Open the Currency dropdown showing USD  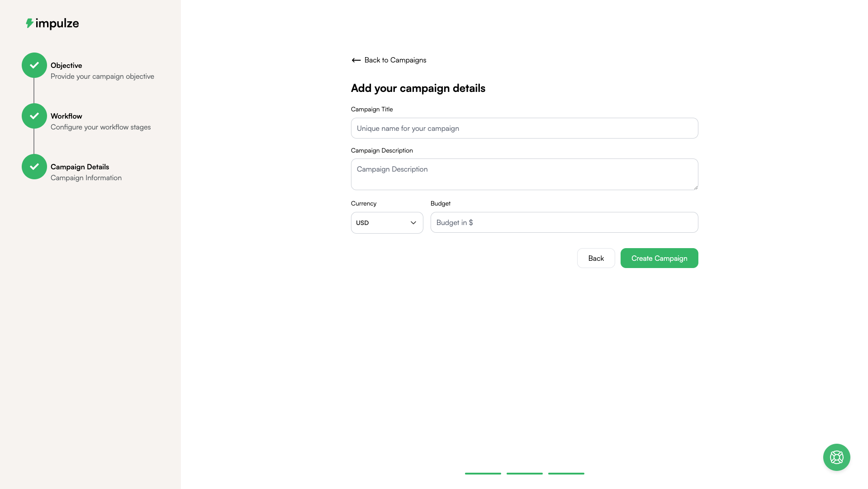[x=387, y=223]
